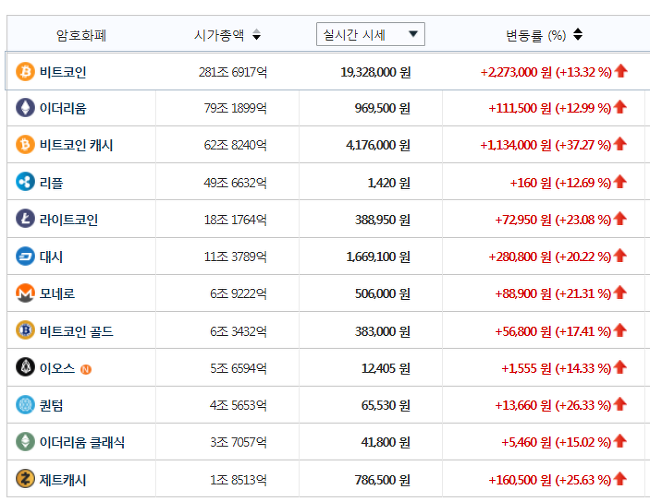Click the 시가총액 column header text
Image resolution: width=650 pixels, height=502 pixels.
coord(219,35)
